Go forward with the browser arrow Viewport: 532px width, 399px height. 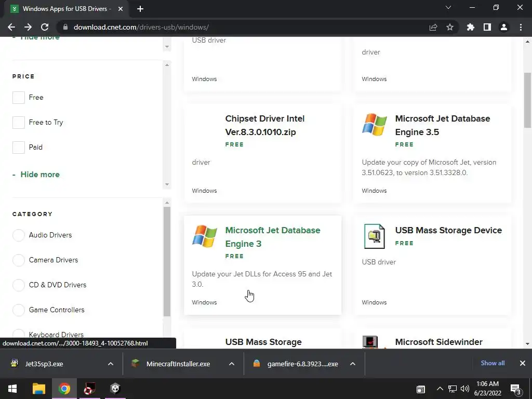point(28,27)
